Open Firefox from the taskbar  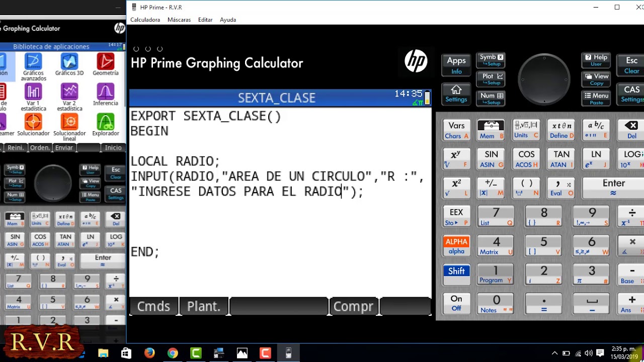pos(149,353)
